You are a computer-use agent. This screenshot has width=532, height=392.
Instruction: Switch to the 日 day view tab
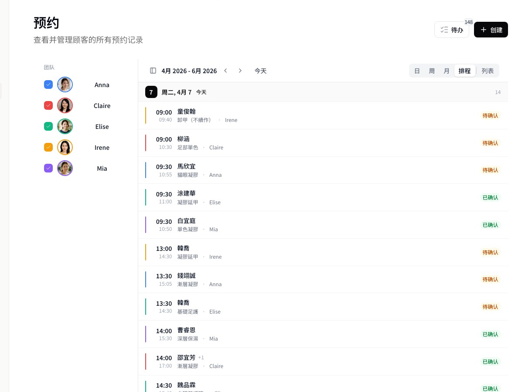pos(417,71)
